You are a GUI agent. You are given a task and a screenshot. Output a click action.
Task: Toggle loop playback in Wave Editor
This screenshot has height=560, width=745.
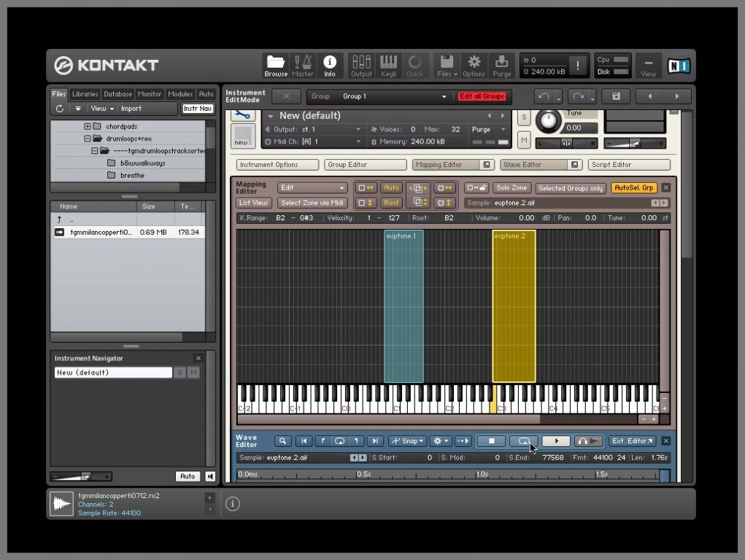pos(524,441)
